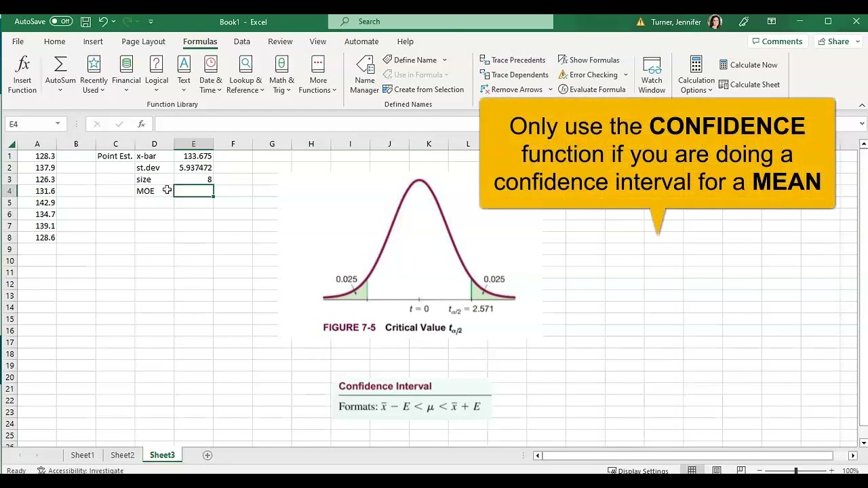Toggle Show Formulas
This screenshot has width=868, height=488.
(x=589, y=60)
